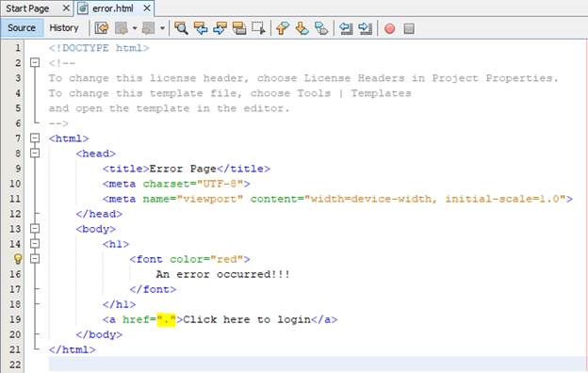Screen dimensions: 588x373
Task: Click the closing </h1> tag
Action: pos(120,304)
